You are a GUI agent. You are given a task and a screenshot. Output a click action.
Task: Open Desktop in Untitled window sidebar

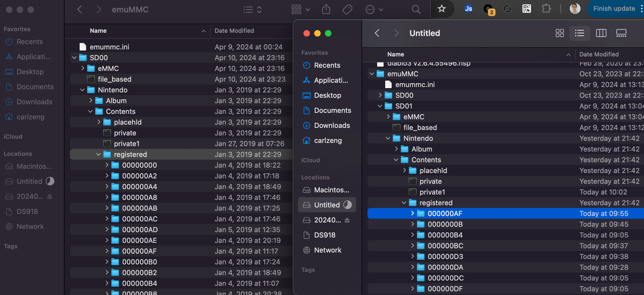point(327,95)
